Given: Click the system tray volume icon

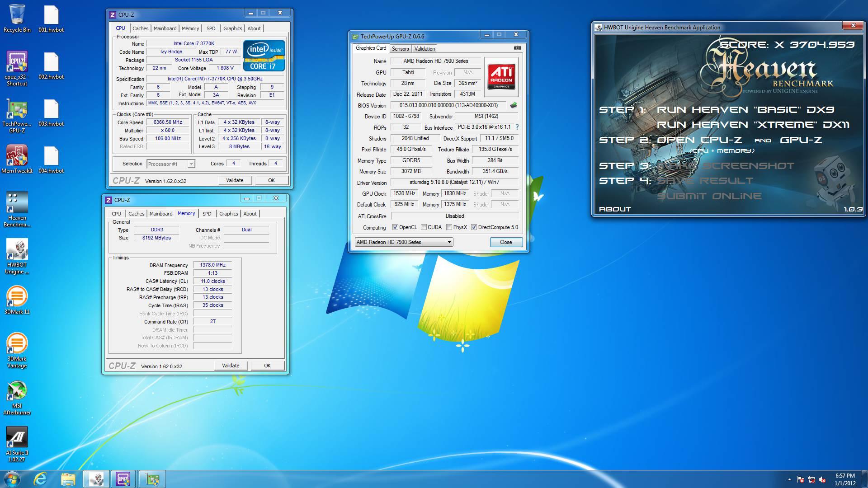Looking at the screenshot, I should pos(822,479).
